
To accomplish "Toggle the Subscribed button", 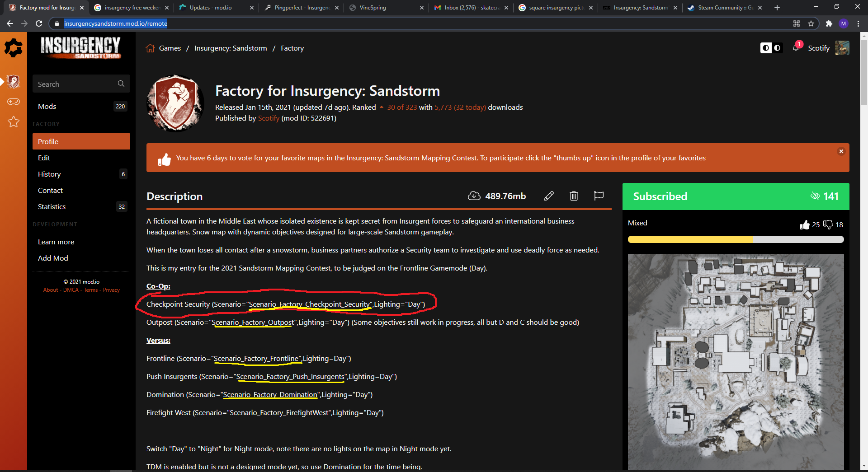I will point(736,196).
